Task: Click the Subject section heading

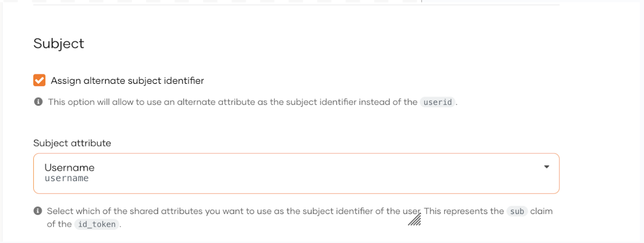Action: click(59, 43)
